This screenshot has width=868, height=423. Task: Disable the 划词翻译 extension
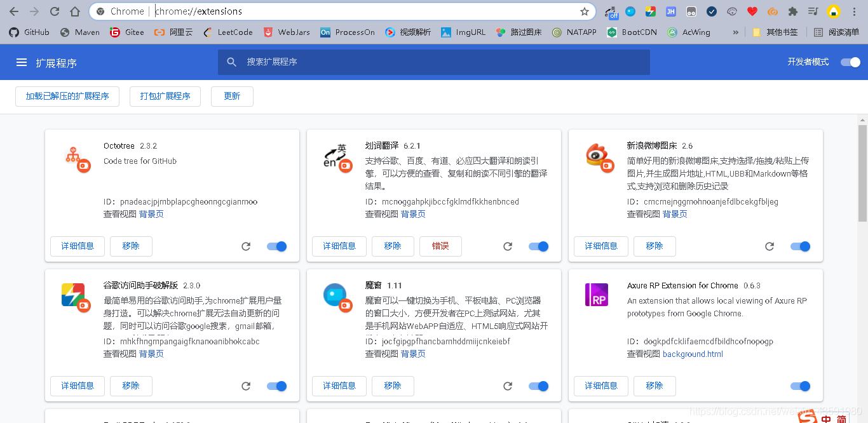pyautogui.click(x=539, y=246)
